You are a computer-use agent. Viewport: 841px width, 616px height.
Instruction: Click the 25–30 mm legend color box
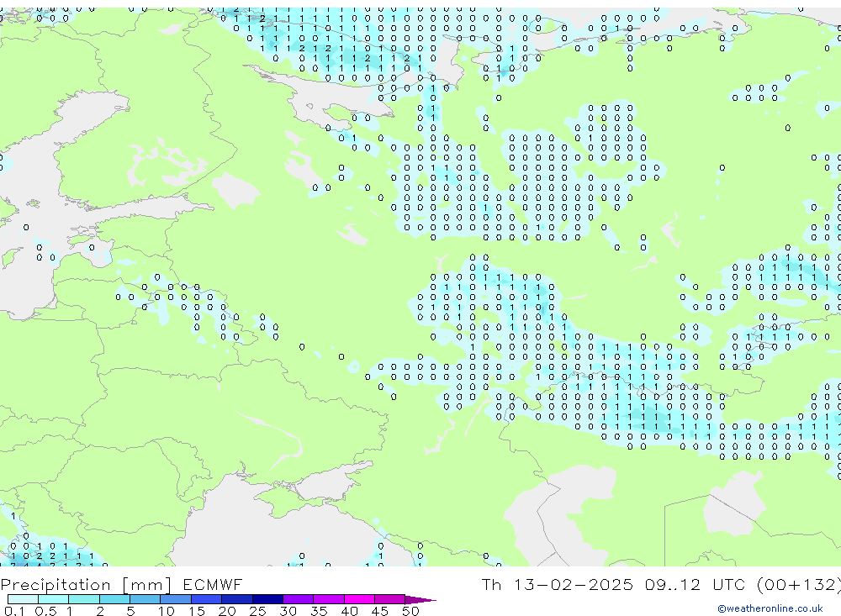click(267, 599)
